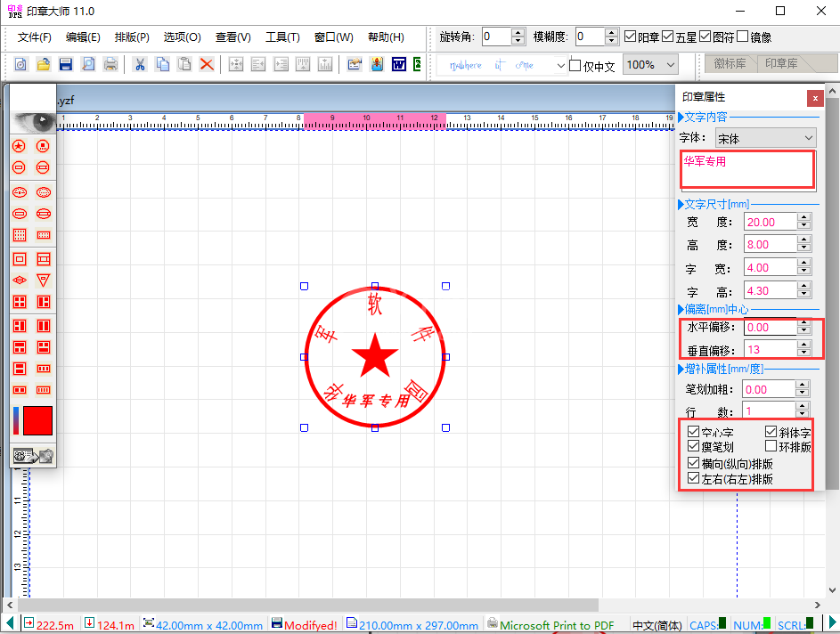Screen dimensions: 840x634
Task: Click the new document toolbar icon
Action: tap(20, 65)
